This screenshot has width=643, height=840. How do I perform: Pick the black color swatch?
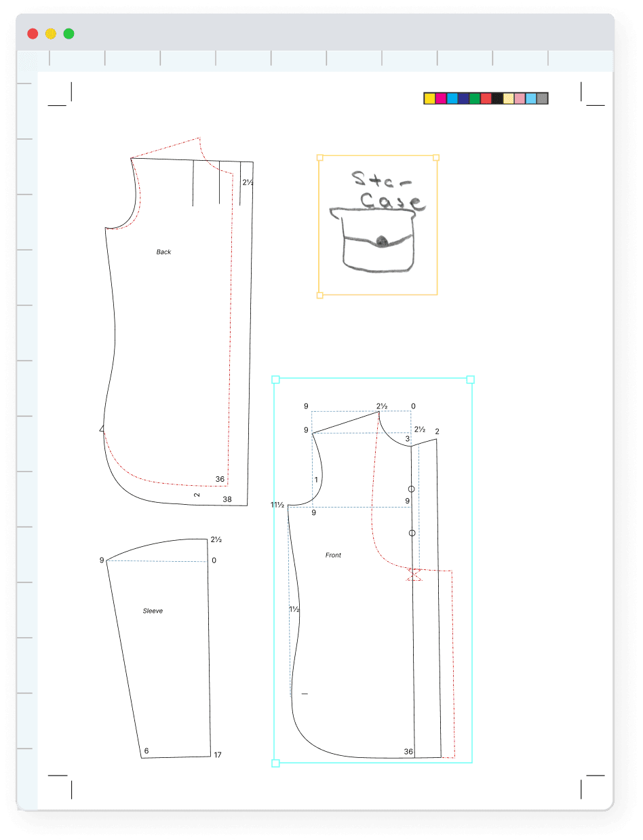click(x=497, y=98)
